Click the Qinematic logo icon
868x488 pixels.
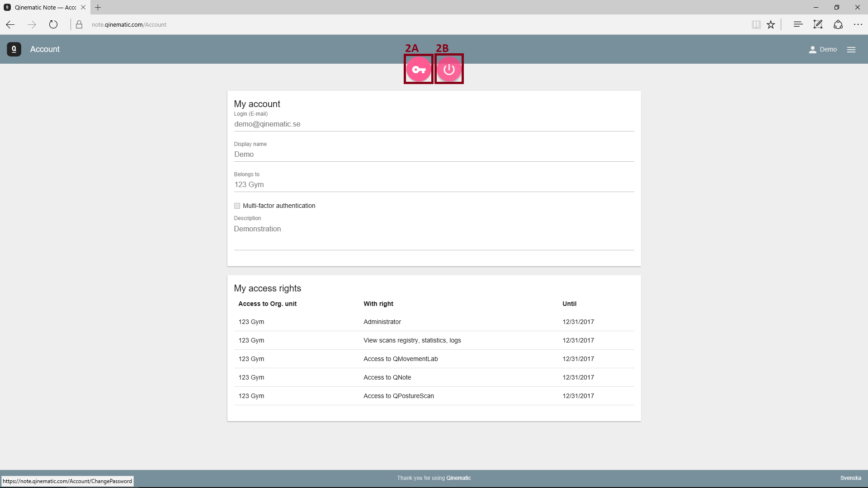pos(14,49)
